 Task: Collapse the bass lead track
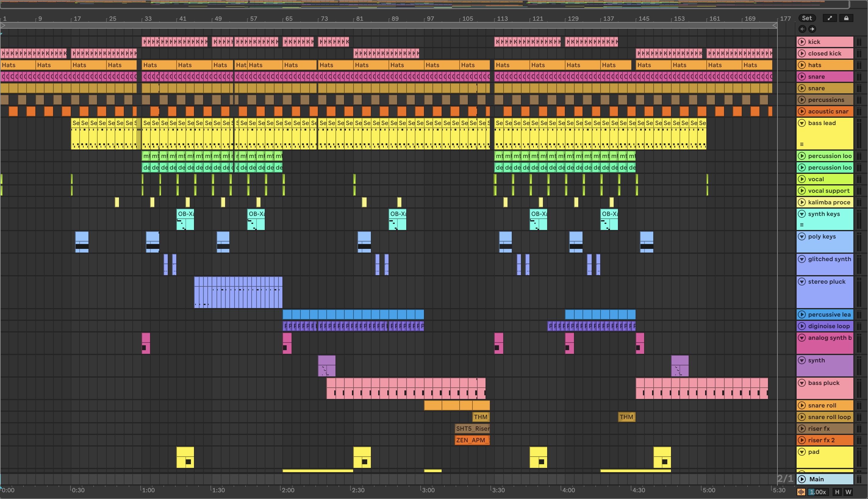(802, 123)
